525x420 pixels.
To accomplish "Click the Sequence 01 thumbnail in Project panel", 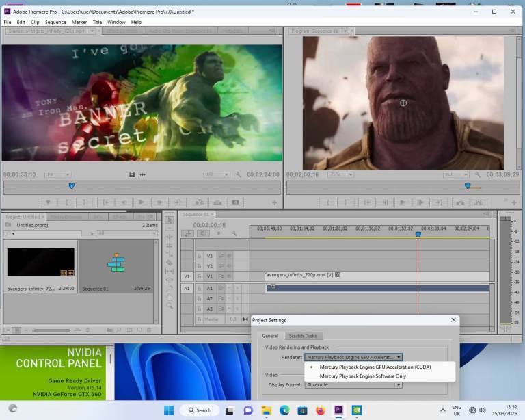I will (x=116, y=263).
